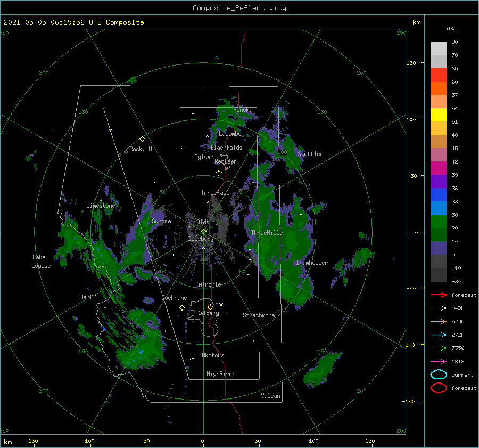Click the yellow diamond marker west of Calgary
This screenshot has height=448, width=479.
click(x=182, y=308)
